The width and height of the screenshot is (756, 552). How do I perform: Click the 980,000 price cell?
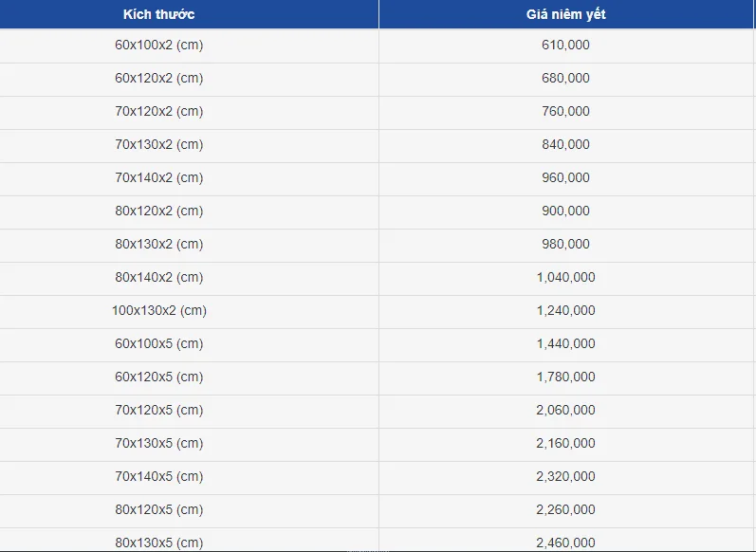(x=566, y=244)
